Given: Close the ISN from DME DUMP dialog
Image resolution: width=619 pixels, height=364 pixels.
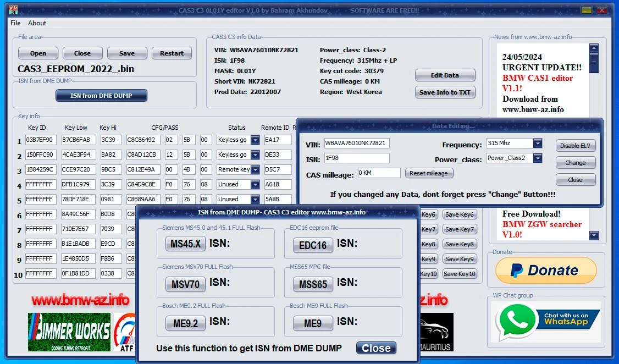Looking at the screenshot, I should tap(376, 348).
